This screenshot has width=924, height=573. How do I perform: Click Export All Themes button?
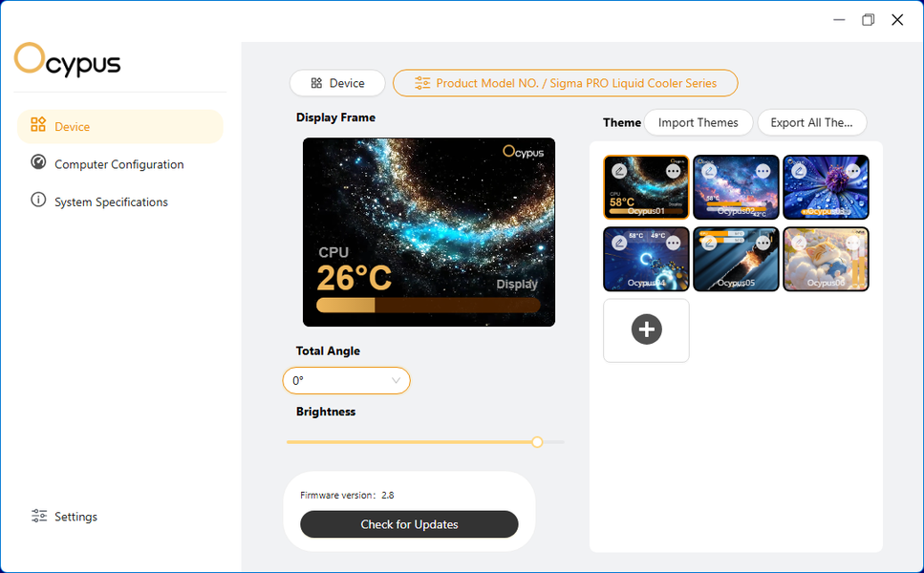tap(811, 122)
